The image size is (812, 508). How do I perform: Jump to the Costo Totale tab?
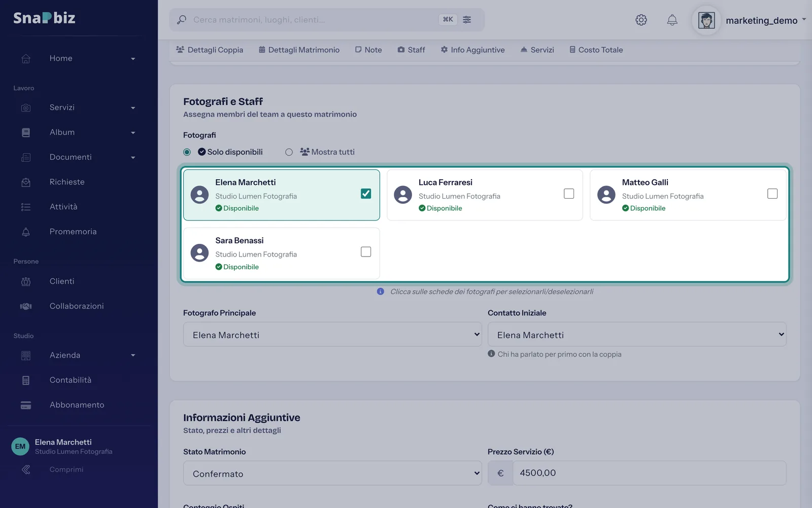pos(596,50)
